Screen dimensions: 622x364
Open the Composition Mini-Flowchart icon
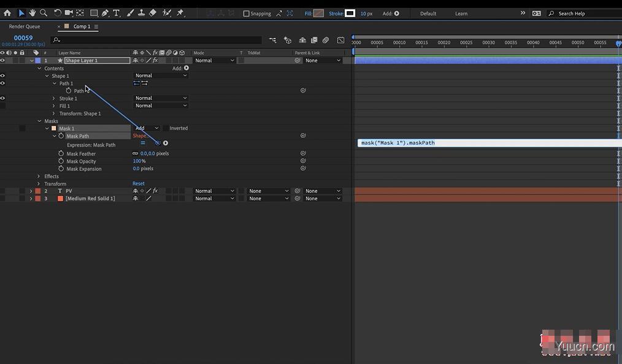(x=272, y=40)
